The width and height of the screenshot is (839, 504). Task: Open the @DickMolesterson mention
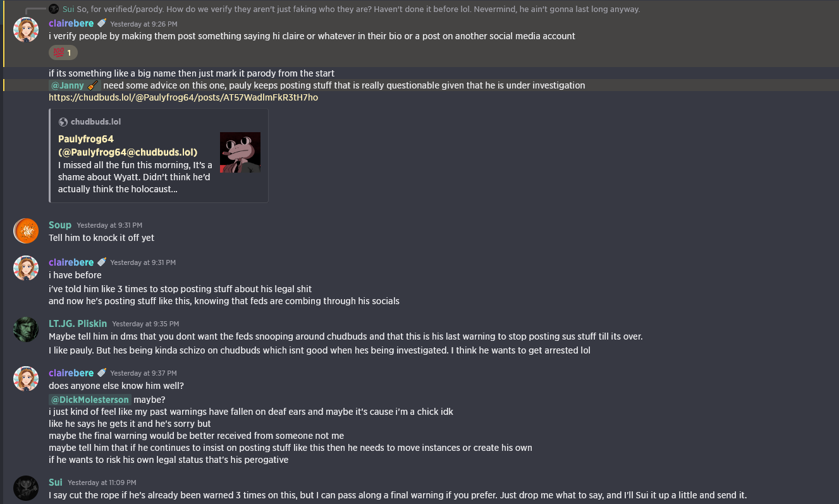click(90, 400)
